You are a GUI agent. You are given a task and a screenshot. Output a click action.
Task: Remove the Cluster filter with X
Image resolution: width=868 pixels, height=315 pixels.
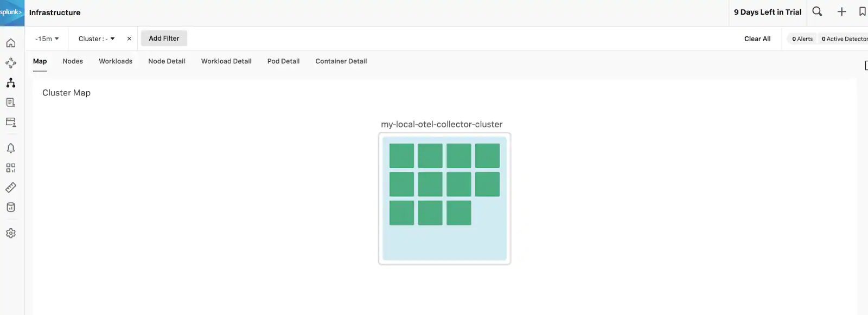[129, 38]
